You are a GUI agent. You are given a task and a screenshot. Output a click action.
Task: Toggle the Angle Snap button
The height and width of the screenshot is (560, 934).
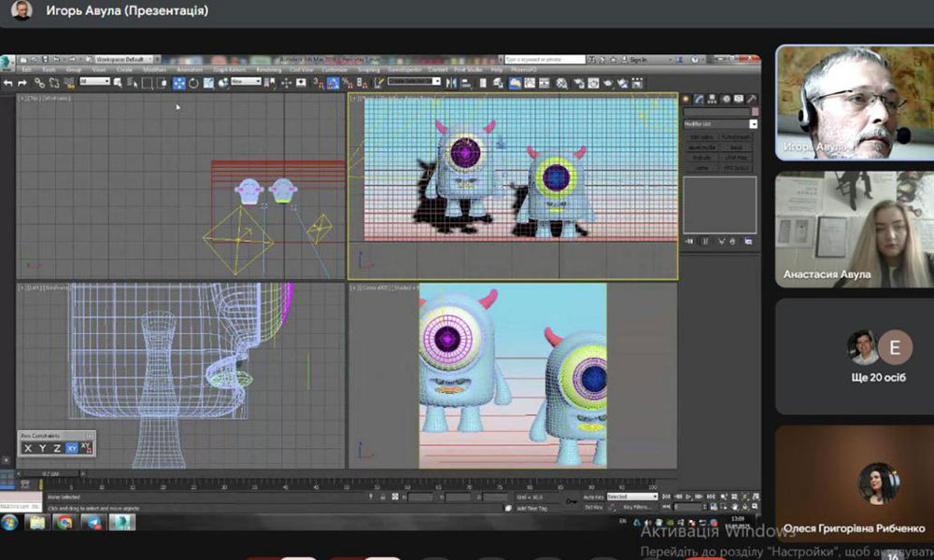[333, 83]
